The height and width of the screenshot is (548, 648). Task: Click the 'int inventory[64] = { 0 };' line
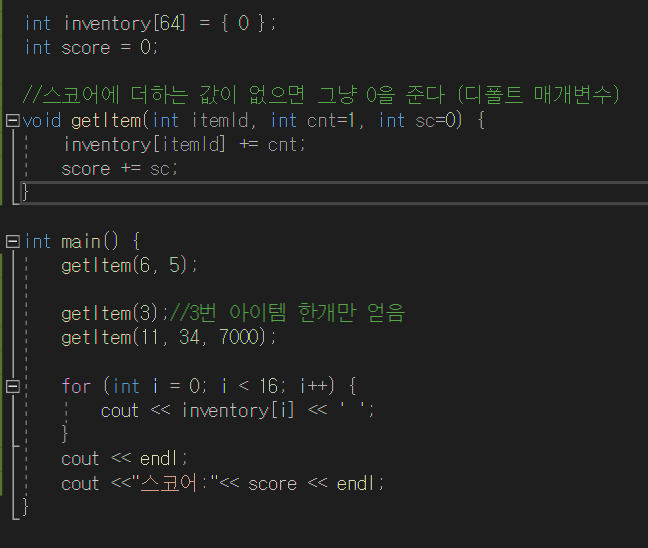point(150,23)
